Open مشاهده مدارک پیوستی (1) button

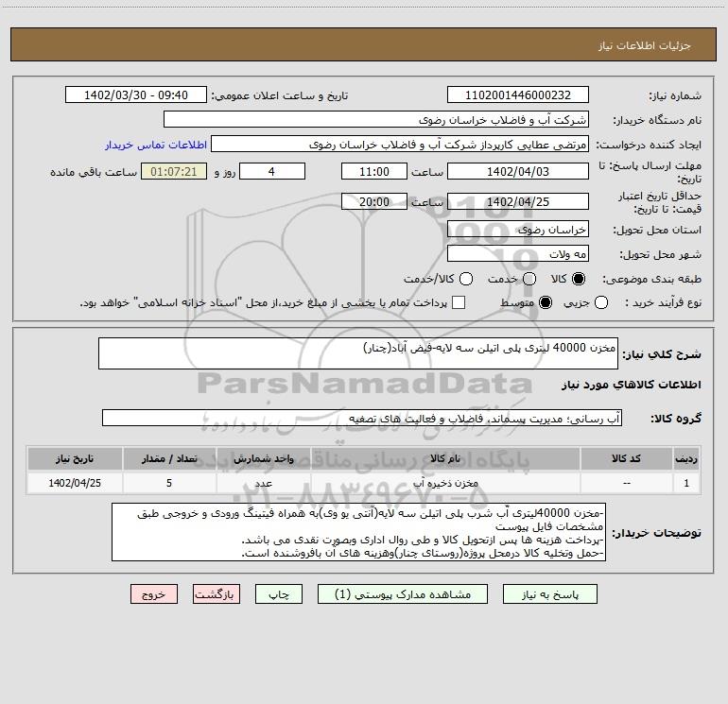pos(403,594)
